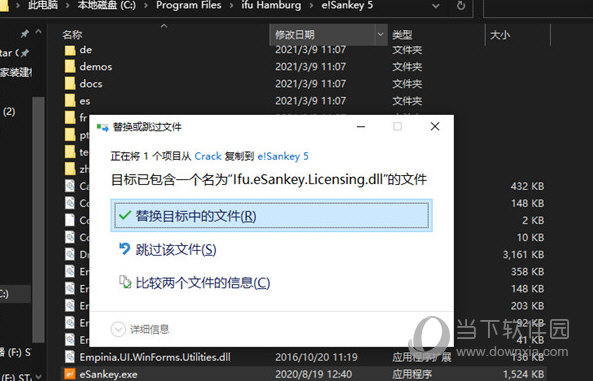Open the address bar history dropdown

click(x=436, y=6)
